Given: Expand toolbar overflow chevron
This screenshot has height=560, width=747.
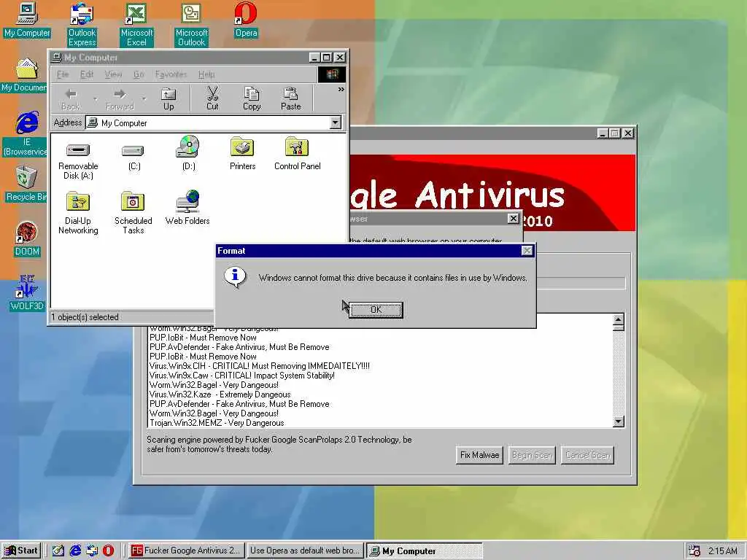Looking at the screenshot, I should click(341, 90).
